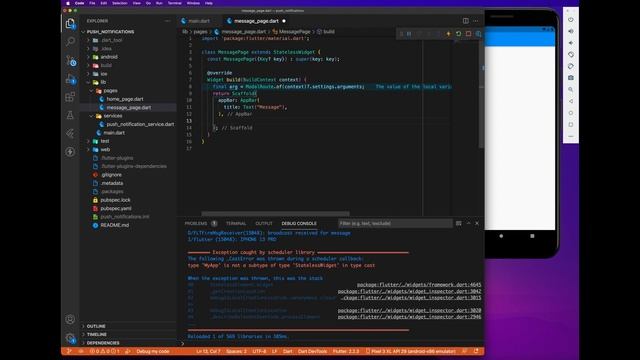The height and width of the screenshot is (360, 640).
Task: Open the Accounts icon in activity bar
Action: [x=70, y=319]
